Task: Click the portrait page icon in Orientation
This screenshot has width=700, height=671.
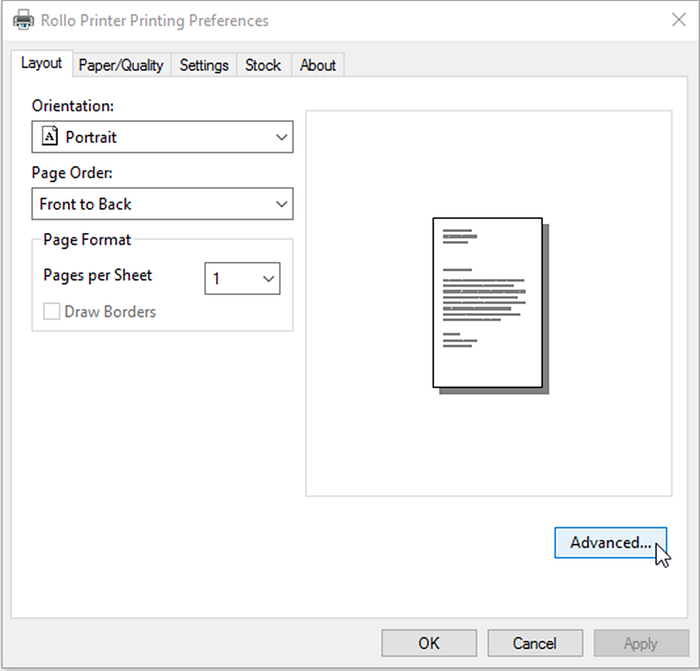Action: [50, 136]
